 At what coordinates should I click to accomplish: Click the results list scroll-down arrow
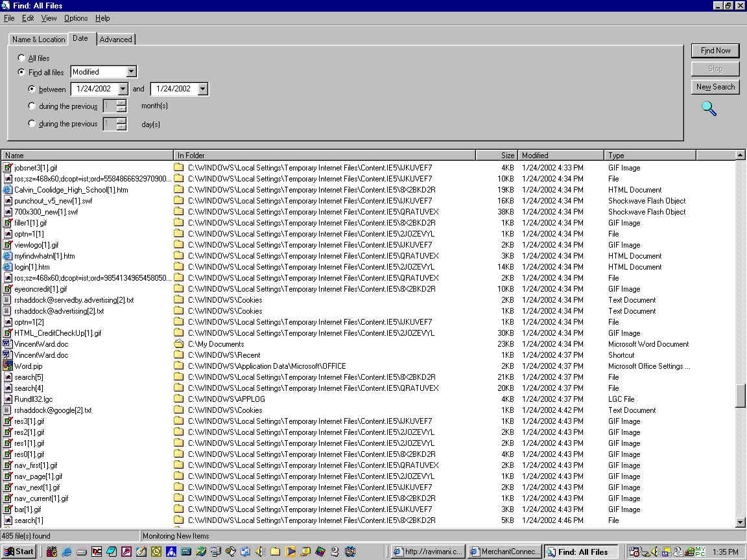click(x=740, y=522)
